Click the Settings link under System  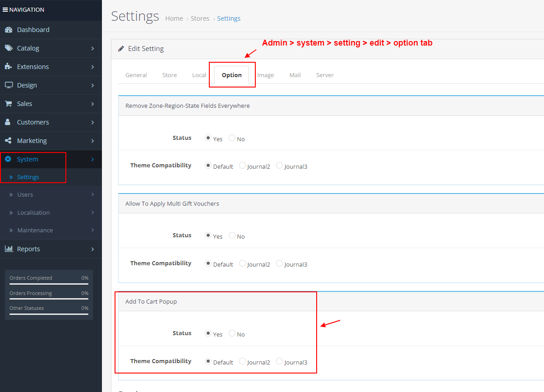point(28,177)
